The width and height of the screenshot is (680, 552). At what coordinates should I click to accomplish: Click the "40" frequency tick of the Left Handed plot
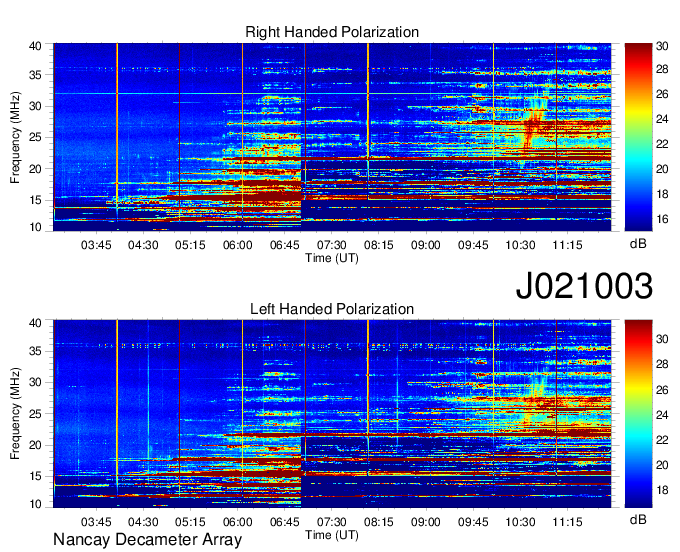tap(35, 323)
